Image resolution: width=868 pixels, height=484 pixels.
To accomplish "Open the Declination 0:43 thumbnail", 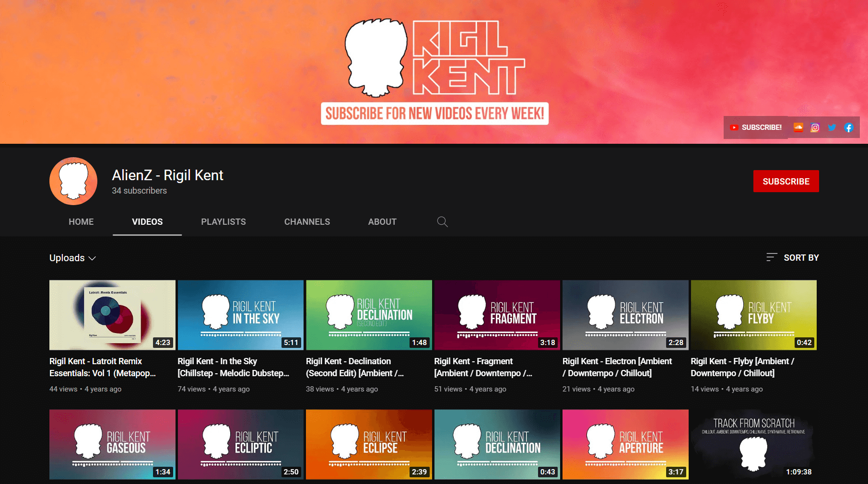I will pyautogui.click(x=497, y=444).
